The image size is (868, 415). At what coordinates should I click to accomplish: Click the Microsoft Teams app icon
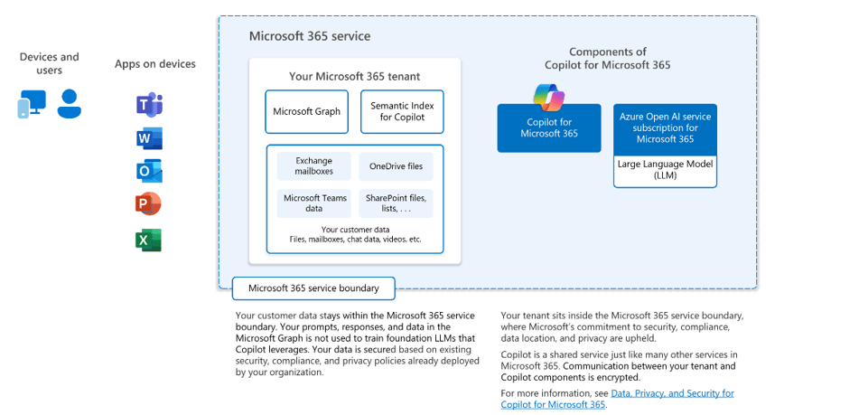click(x=148, y=105)
